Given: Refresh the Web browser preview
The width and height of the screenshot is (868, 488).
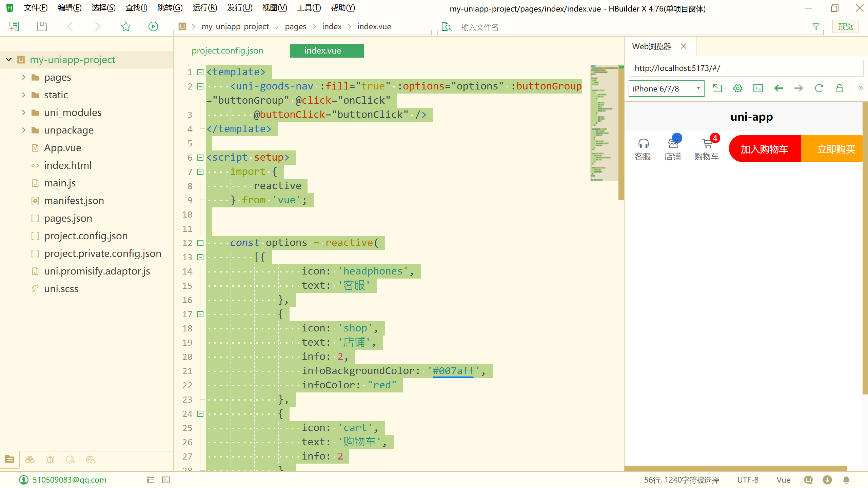Looking at the screenshot, I should click(819, 88).
